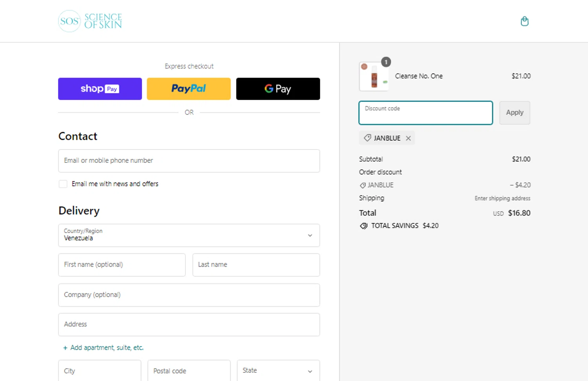Click the Address input field
588x381 pixels.
coord(189,325)
